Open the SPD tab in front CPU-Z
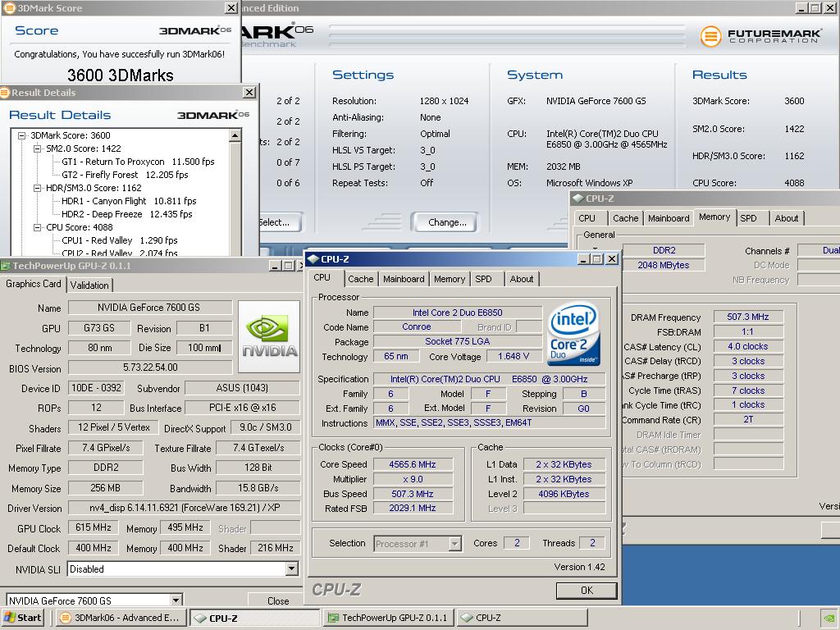The height and width of the screenshot is (630, 840). pos(483,279)
